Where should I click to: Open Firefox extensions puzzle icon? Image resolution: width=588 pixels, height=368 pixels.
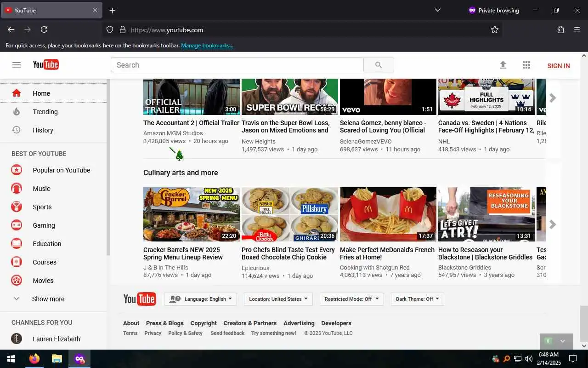point(560,29)
